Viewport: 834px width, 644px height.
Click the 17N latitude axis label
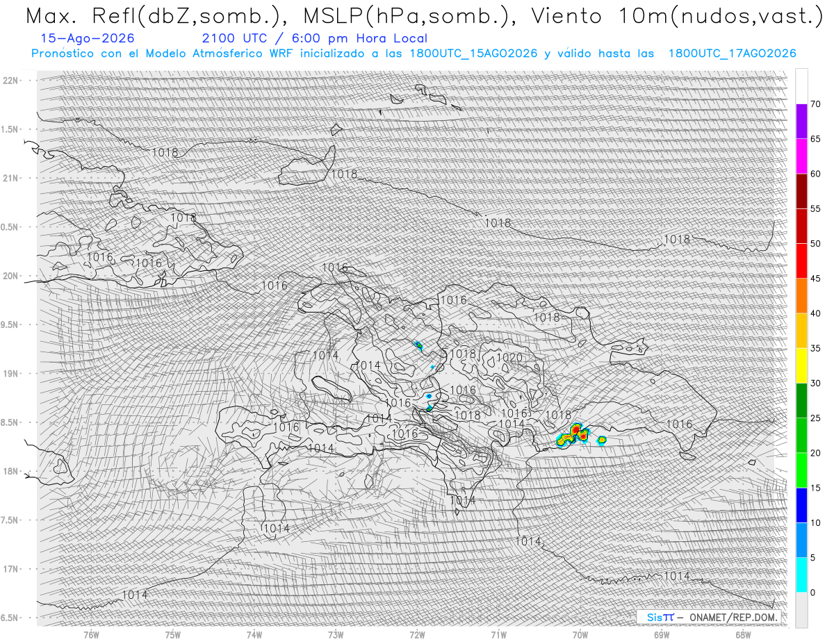tap(10, 569)
